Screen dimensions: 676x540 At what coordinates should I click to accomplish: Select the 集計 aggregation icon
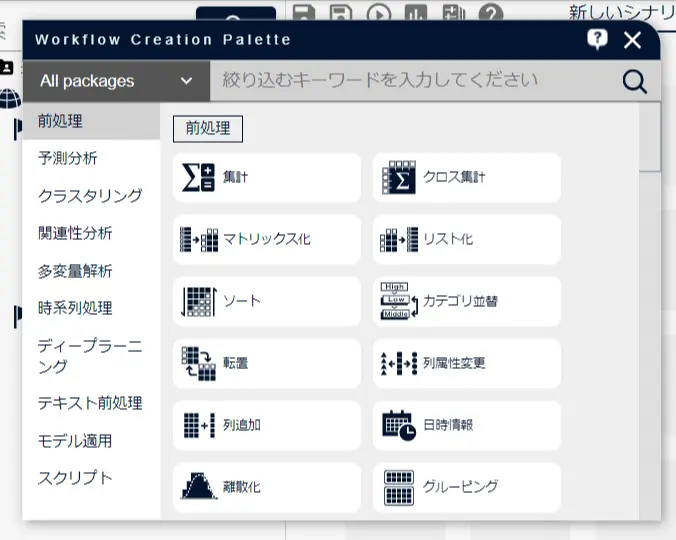click(198, 177)
